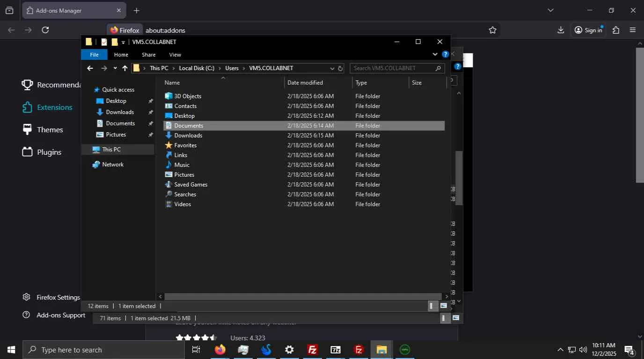Screen dimensions: 644x359
Task: Click the Windows Start button
Action: click(x=11, y=350)
